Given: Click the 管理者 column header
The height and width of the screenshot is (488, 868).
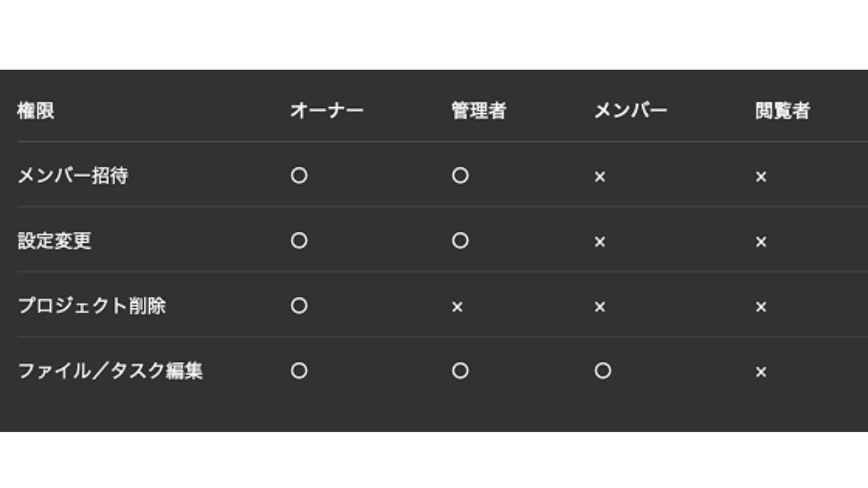Looking at the screenshot, I should (x=479, y=111).
